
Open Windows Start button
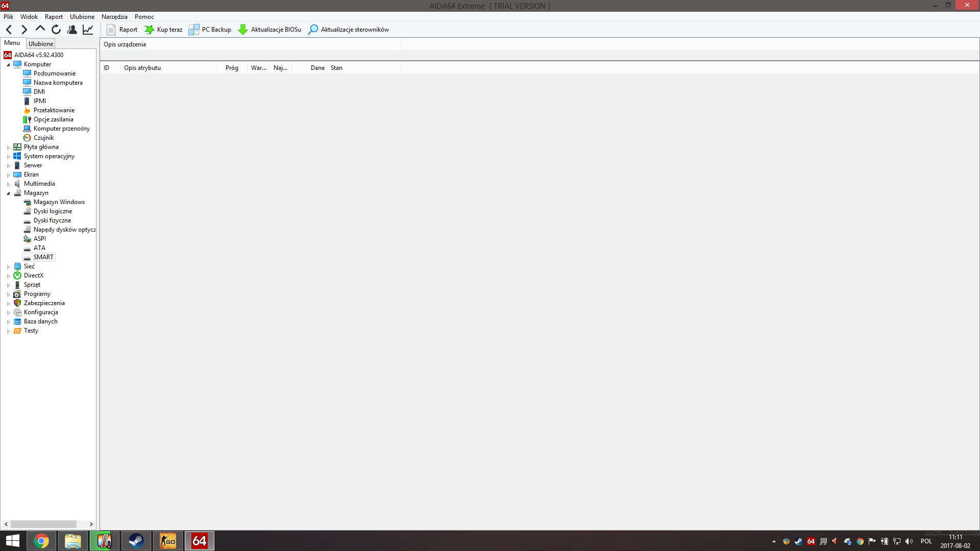pos(12,541)
